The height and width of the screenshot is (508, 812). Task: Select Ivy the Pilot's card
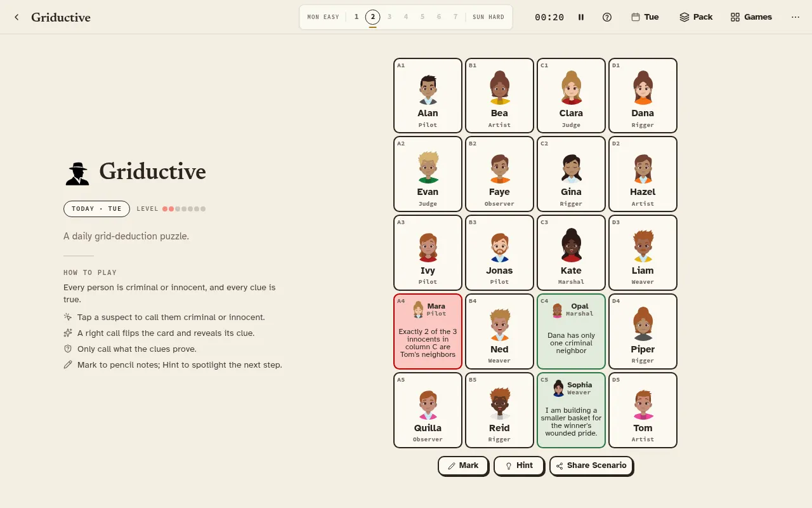[428, 253]
